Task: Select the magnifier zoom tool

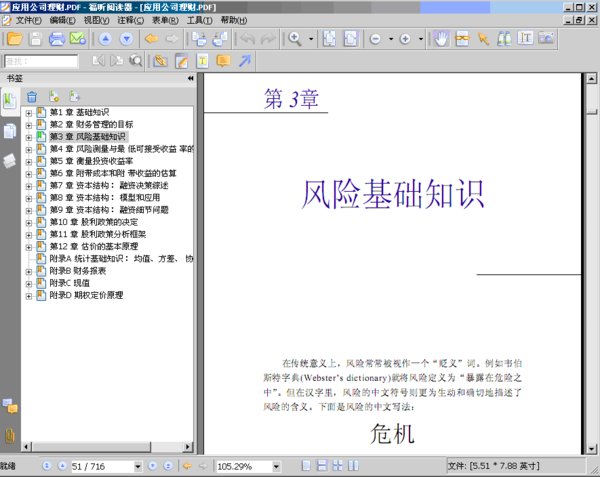Action: pos(295,39)
